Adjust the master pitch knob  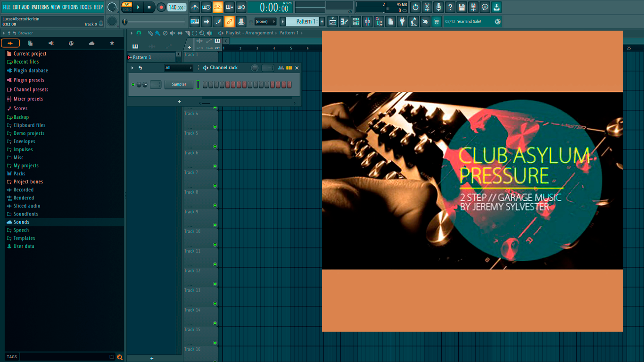pyautogui.click(x=112, y=21)
